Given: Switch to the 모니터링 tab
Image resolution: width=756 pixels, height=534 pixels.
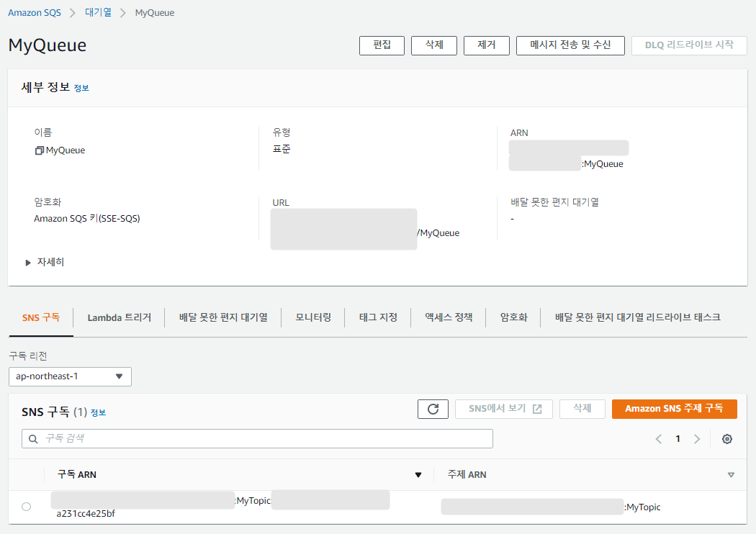Looking at the screenshot, I should (313, 317).
